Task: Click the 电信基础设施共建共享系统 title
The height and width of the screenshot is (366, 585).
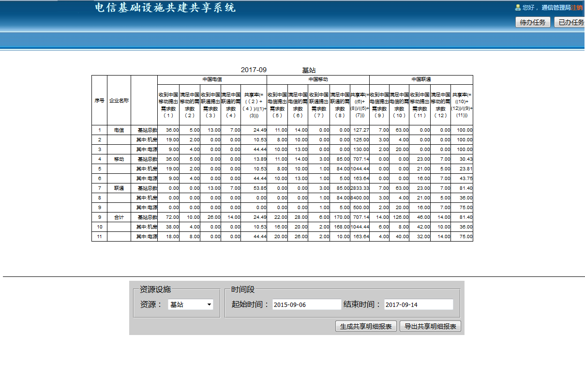Action: [165, 8]
